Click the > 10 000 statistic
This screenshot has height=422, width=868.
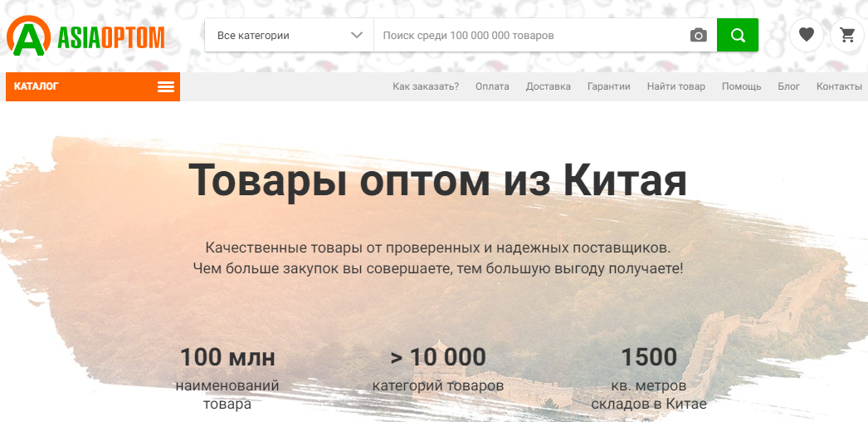[x=438, y=357]
